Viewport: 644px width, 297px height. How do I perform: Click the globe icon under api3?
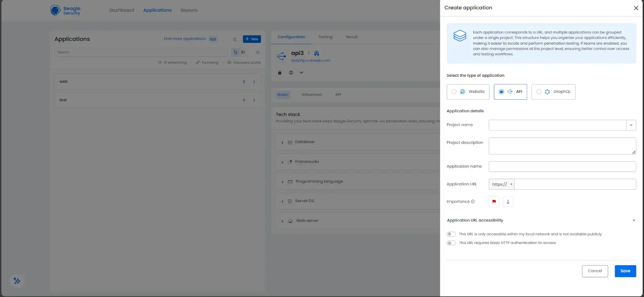pos(291,73)
